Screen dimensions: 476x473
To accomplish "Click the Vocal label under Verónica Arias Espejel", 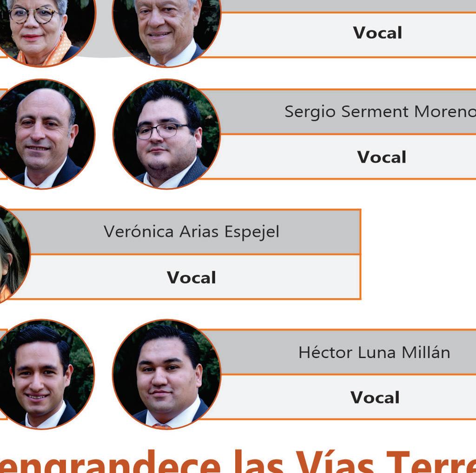I will (191, 277).
